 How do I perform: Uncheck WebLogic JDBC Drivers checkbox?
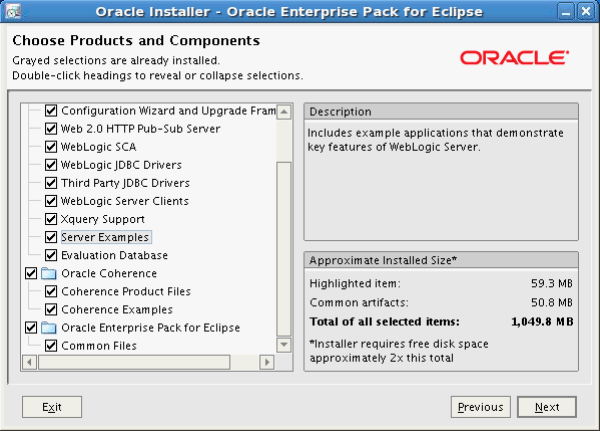pyautogui.click(x=51, y=165)
